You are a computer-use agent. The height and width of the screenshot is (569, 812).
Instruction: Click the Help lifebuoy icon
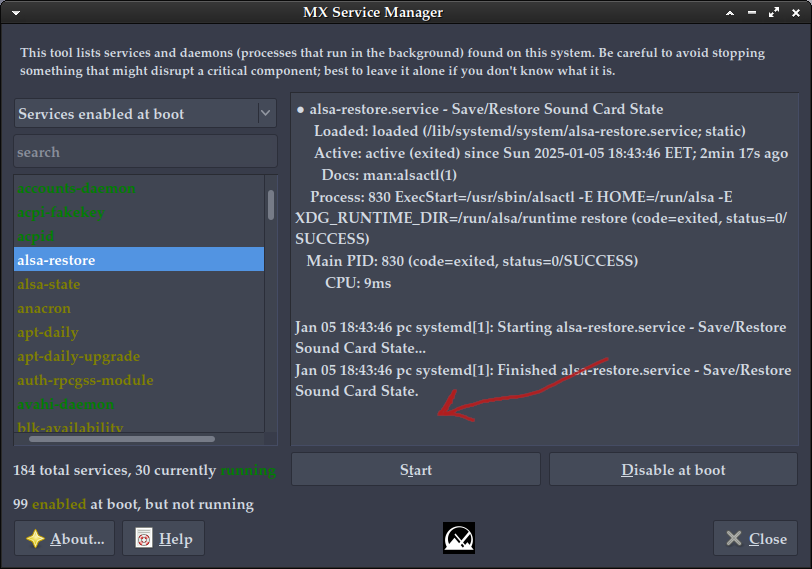(144, 538)
